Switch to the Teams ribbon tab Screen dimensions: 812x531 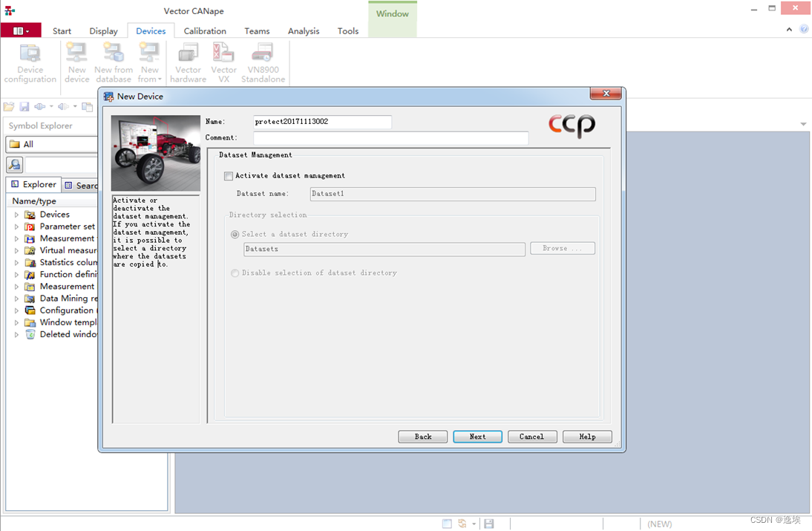[x=257, y=31]
